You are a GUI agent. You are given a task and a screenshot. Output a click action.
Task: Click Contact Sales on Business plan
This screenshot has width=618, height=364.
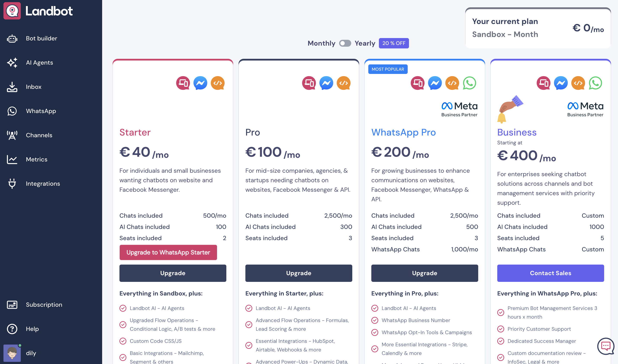pos(550,273)
